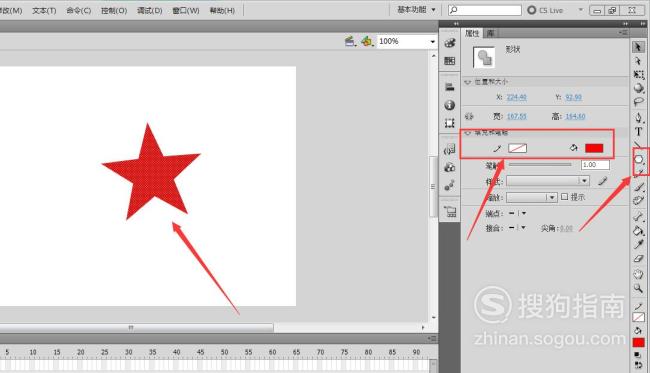Open the Project panel dock icon

450,212
